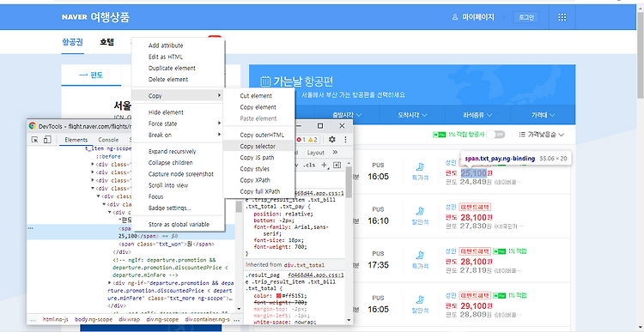Image resolution: width=644 pixels, height=332 pixels.
Task: Click the list sort icon beside 가격낮은순
Action: (x=522, y=134)
